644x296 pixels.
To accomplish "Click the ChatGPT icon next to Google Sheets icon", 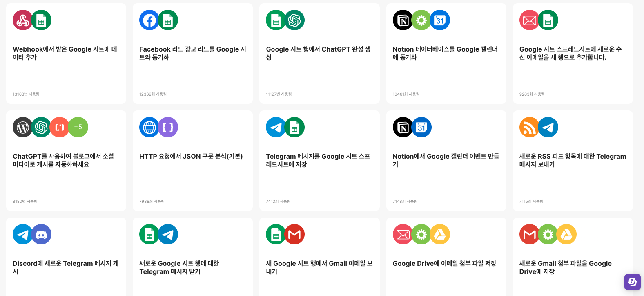I will pos(294,20).
